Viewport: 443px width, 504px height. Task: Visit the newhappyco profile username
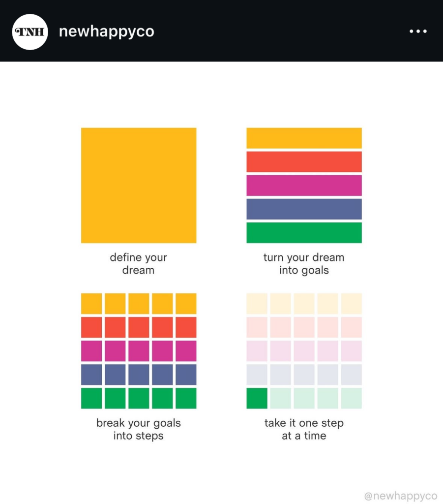click(x=107, y=32)
